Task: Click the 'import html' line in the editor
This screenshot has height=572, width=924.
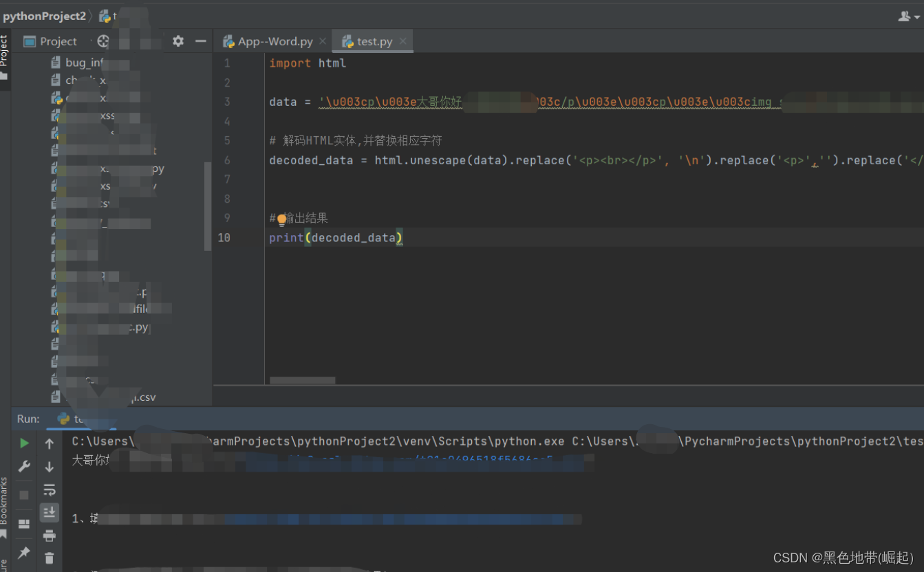Action: [308, 63]
